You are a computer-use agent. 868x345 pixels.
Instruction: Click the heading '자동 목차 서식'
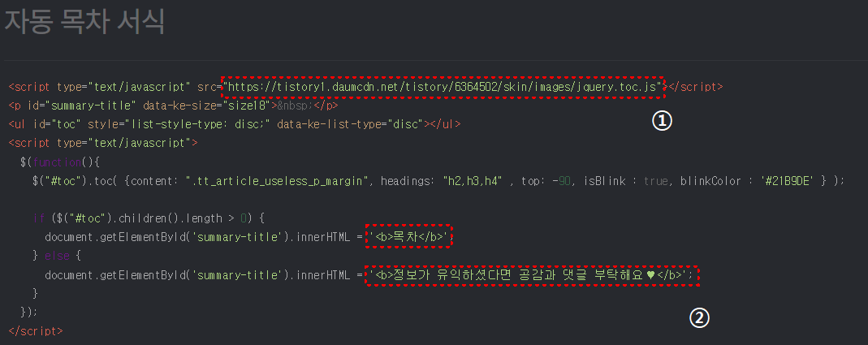pyautogui.click(x=84, y=24)
